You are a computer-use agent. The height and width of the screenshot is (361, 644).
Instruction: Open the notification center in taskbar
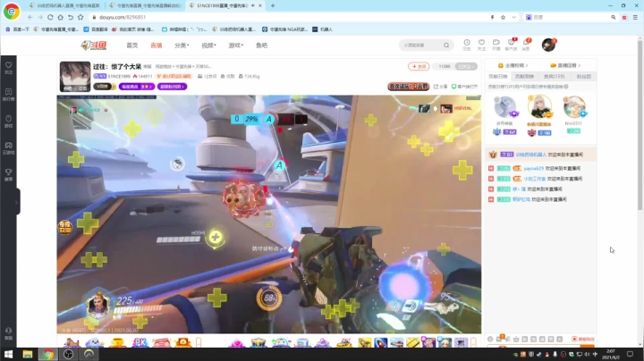click(x=630, y=354)
